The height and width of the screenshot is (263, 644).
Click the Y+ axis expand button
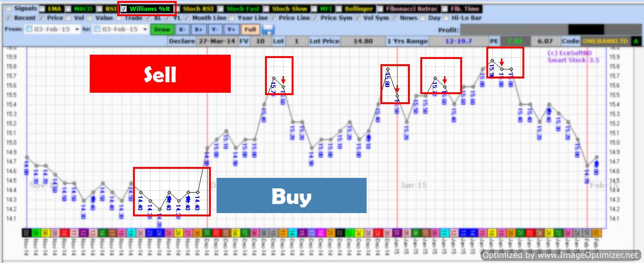(231, 29)
